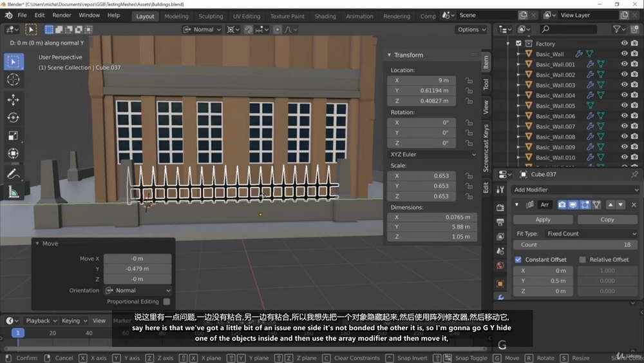Open the Options dropdown in viewport header
644x363 pixels.
471,30
